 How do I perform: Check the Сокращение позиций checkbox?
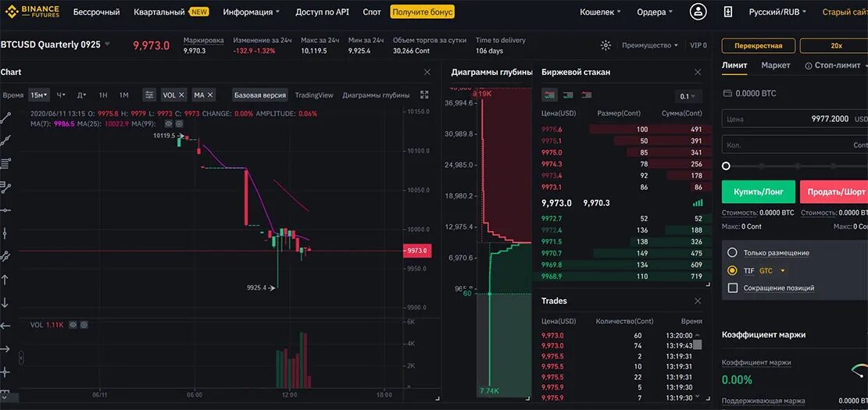tap(732, 287)
